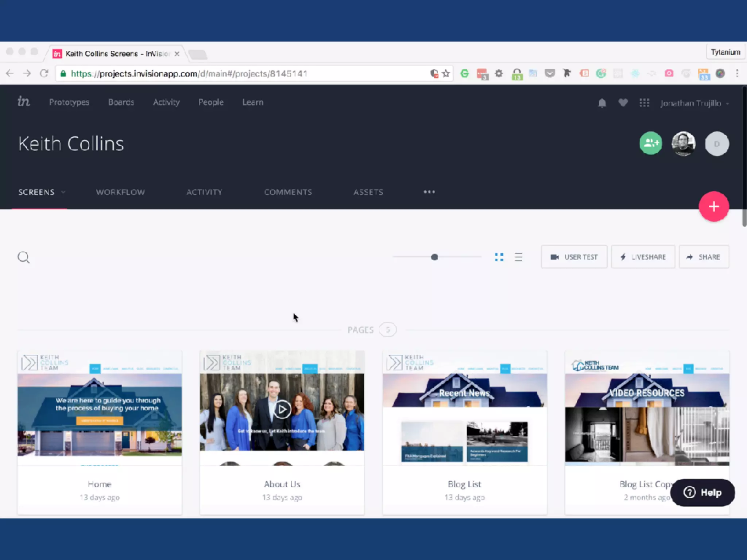The width and height of the screenshot is (747, 560).
Task: Click the InVision logo icon
Action: point(24,102)
